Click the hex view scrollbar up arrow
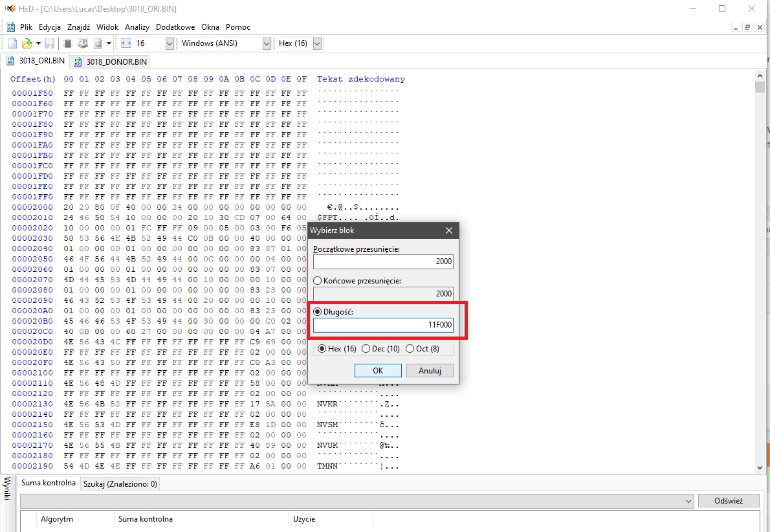Viewport: 770px width, 532px height. coord(760,76)
